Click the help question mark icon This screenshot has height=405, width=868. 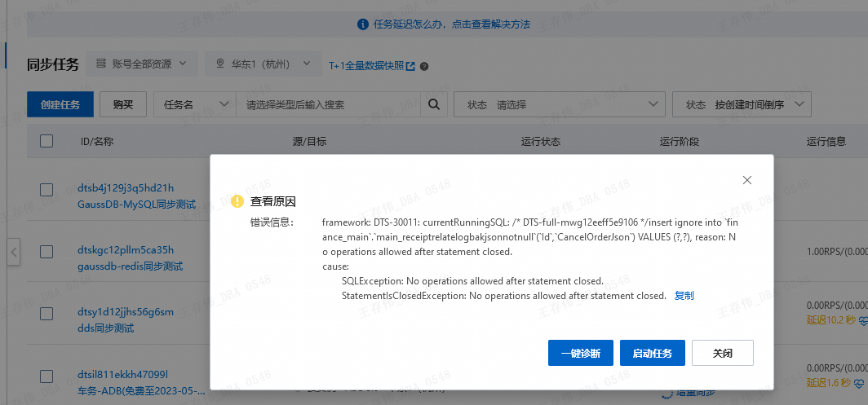tap(424, 66)
